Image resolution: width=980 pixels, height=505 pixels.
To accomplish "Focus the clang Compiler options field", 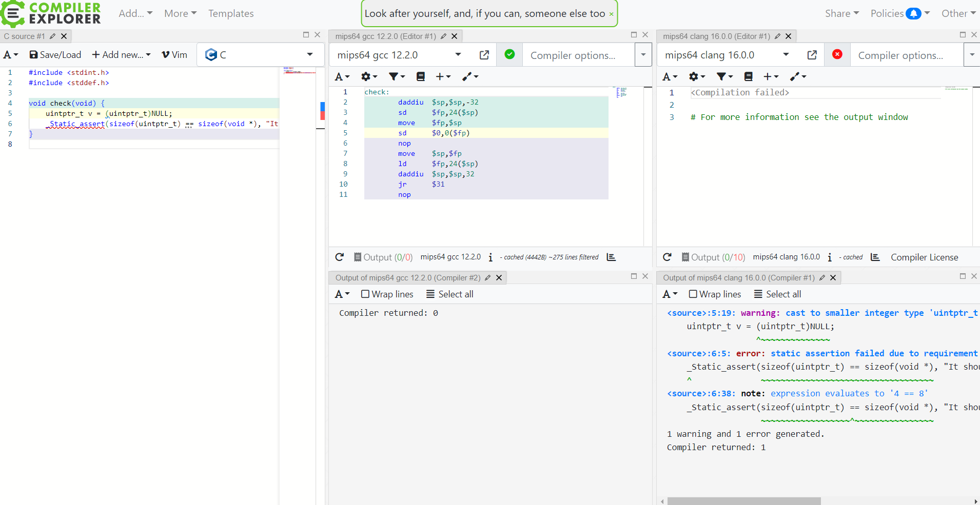I will (906, 55).
